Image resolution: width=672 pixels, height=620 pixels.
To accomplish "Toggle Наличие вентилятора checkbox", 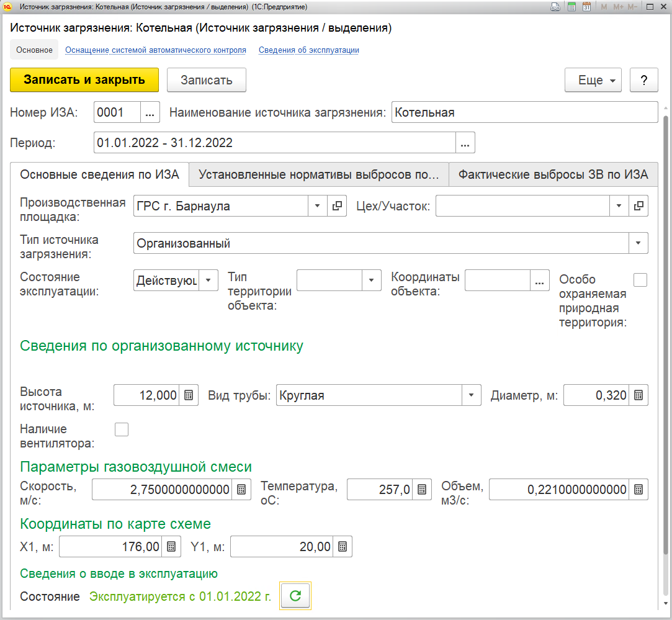I will point(122,429).
